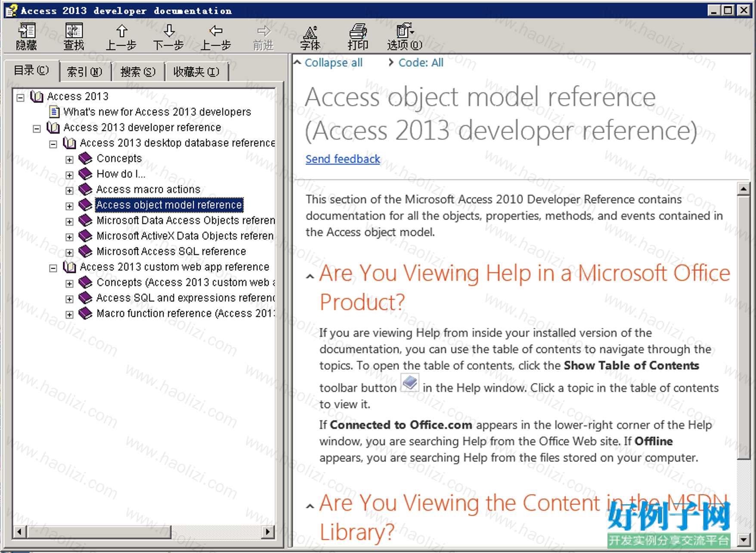Click book icon of Access SQL and expressions
This screenshot has width=756, height=553.
click(86, 298)
